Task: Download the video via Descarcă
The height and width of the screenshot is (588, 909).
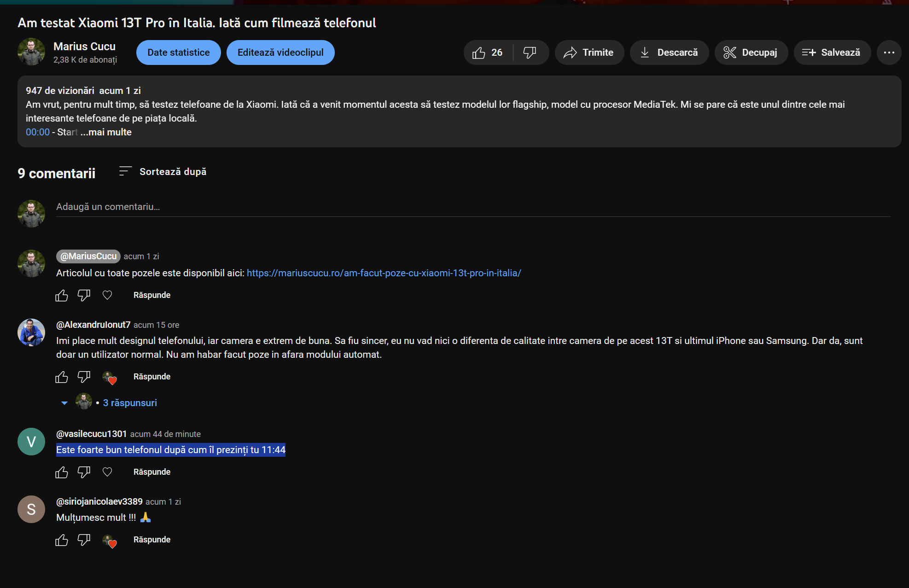Action: click(x=669, y=52)
